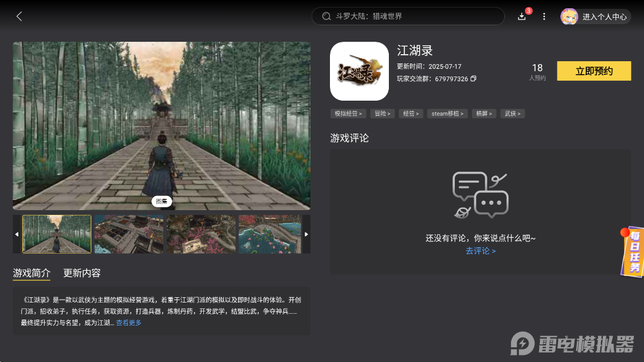Image resolution: width=644 pixels, height=362 pixels.
Task: Click the 立即预约 reservation button
Action: pyautogui.click(x=594, y=71)
